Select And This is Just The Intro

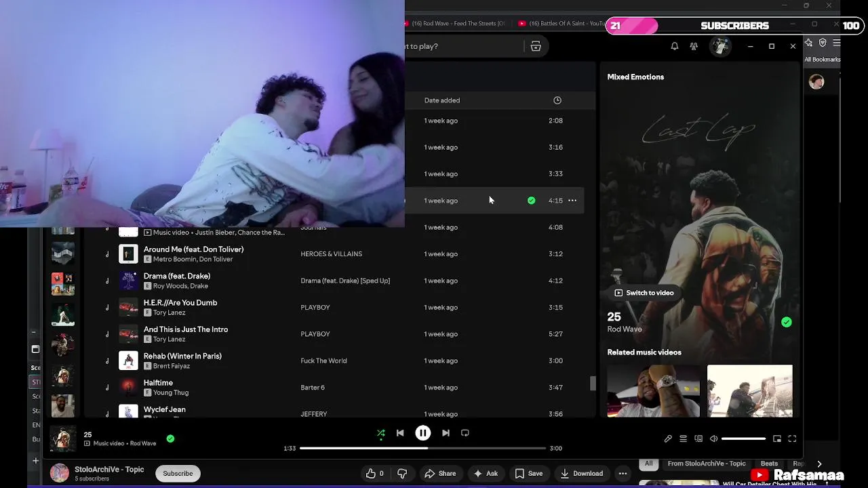(186, 329)
